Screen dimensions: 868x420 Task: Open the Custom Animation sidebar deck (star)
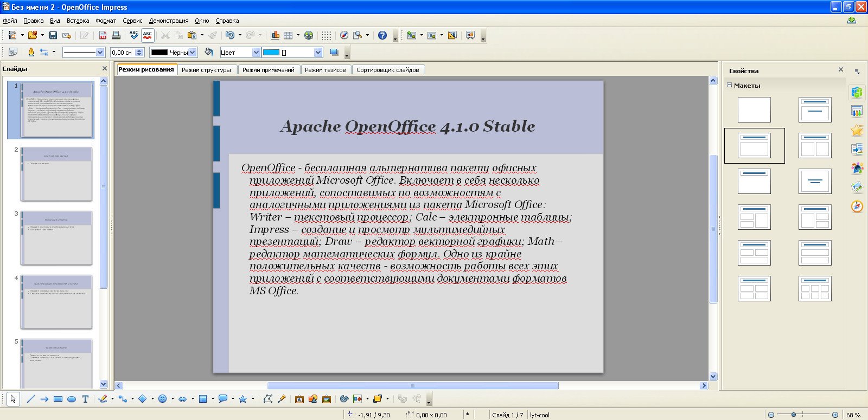[857, 130]
